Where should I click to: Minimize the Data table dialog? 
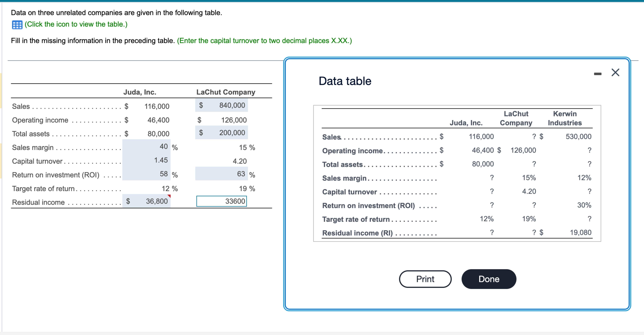(x=598, y=74)
